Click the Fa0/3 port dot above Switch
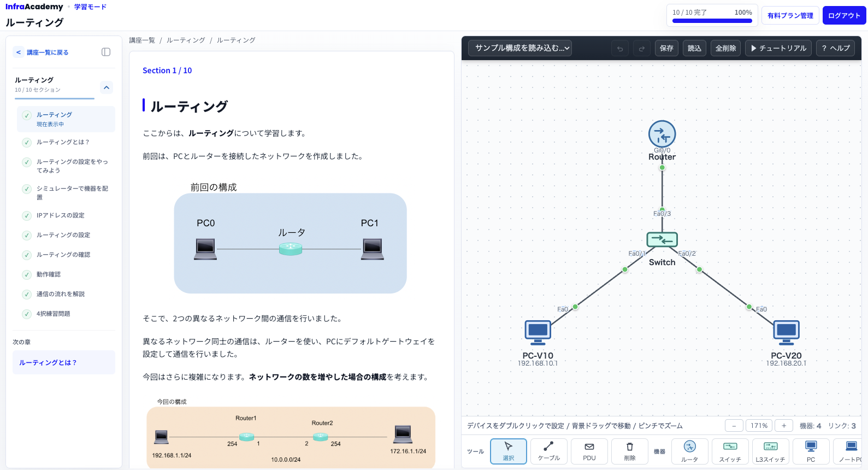This screenshot has height=470, width=868. [662, 210]
